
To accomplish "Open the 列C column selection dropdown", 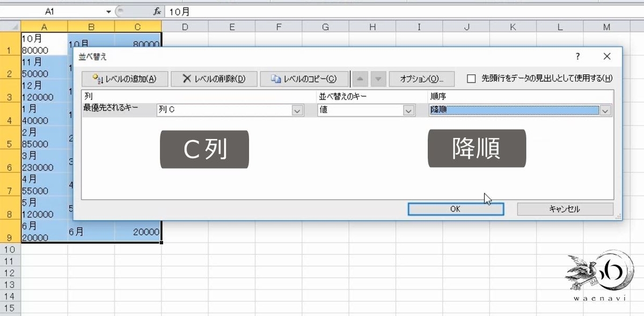I will point(297,110).
